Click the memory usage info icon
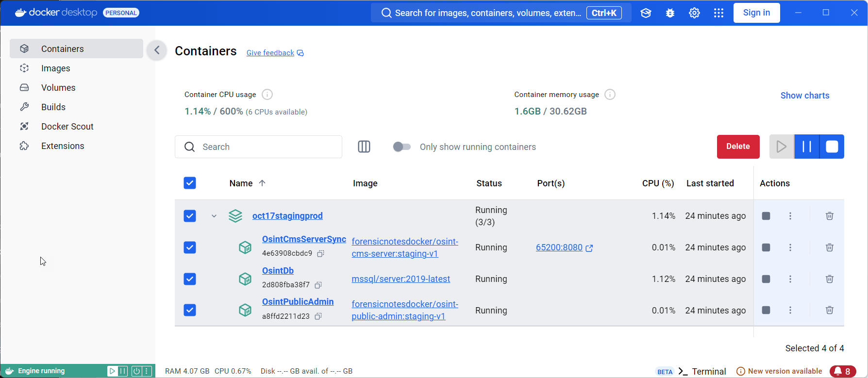 [x=610, y=95]
